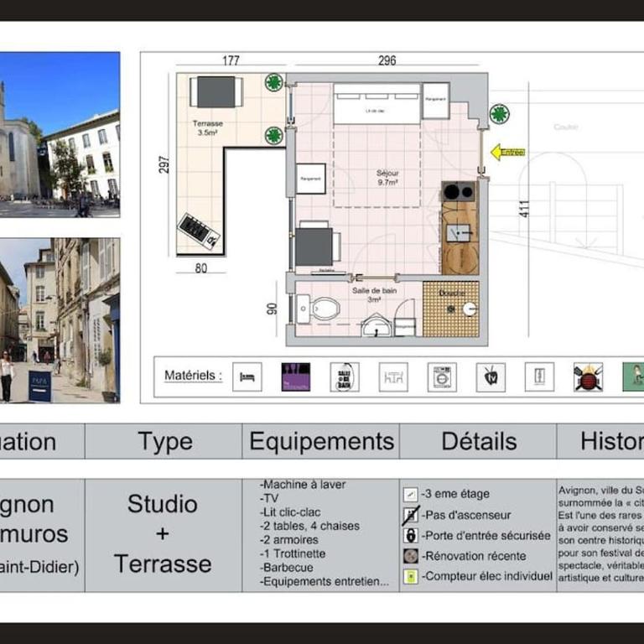
Task: Click the 'Douche' label on the plan
Action: 452,293
